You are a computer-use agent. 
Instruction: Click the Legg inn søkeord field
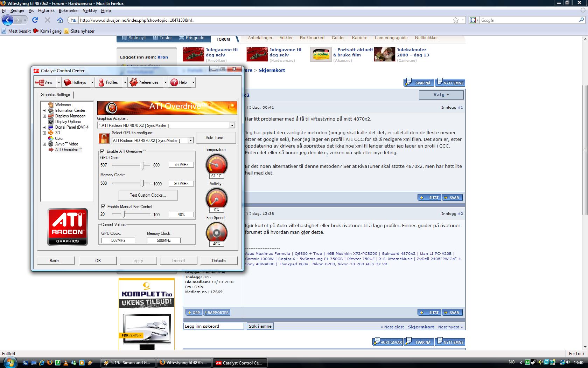(x=213, y=326)
